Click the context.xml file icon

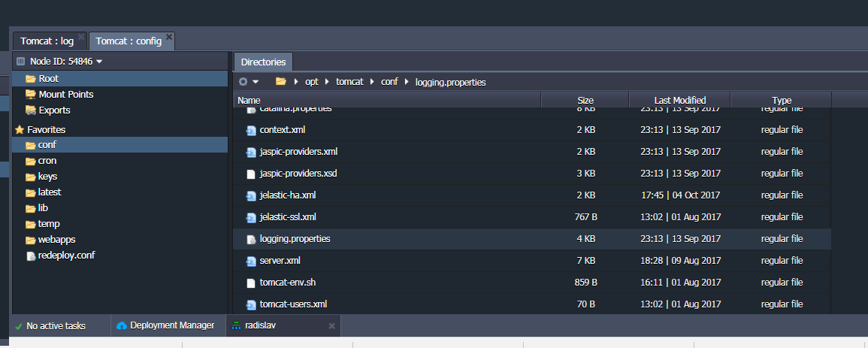[x=251, y=131]
